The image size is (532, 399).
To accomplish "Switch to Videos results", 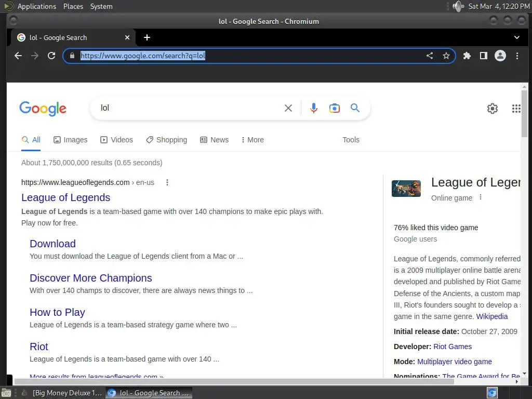I will point(117,140).
